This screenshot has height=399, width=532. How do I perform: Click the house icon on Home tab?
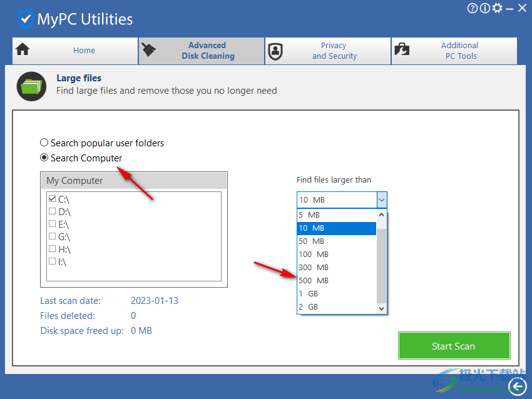tap(23, 49)
